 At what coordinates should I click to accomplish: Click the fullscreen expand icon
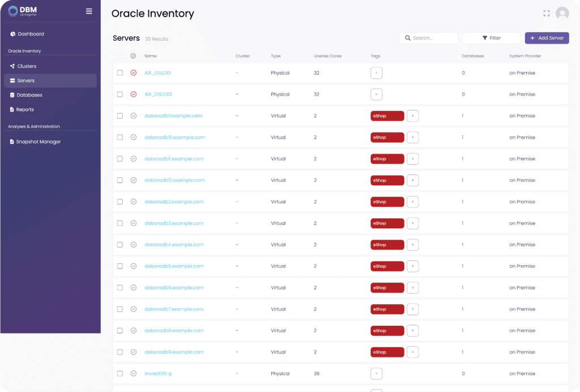click(x=547, y=14)
